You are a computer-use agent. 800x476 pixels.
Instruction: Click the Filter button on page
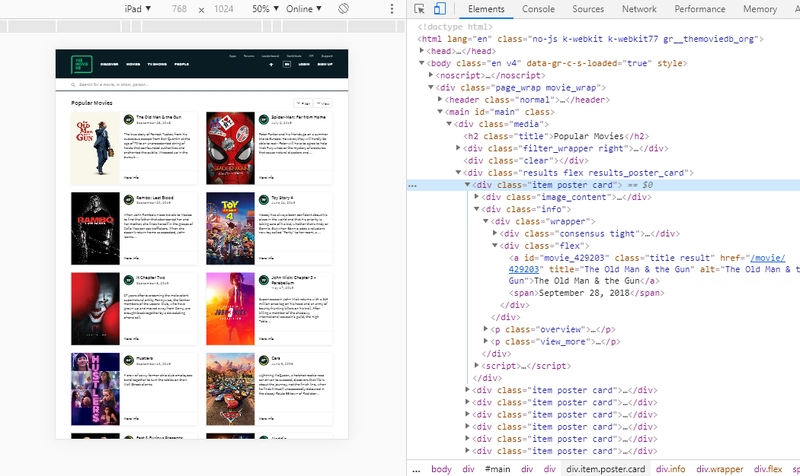click(303, 103)
